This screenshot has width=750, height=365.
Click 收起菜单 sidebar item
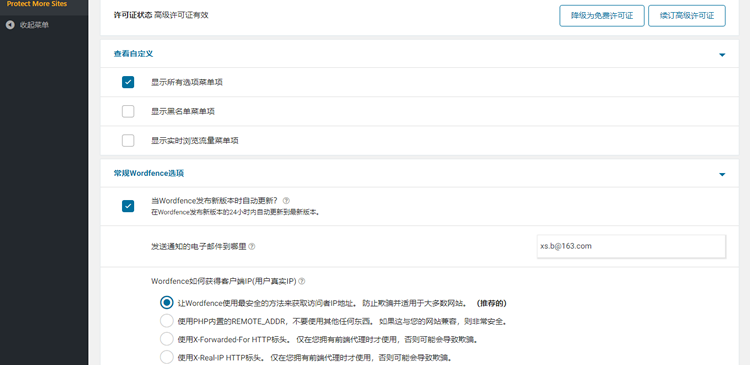pos(34,25)
